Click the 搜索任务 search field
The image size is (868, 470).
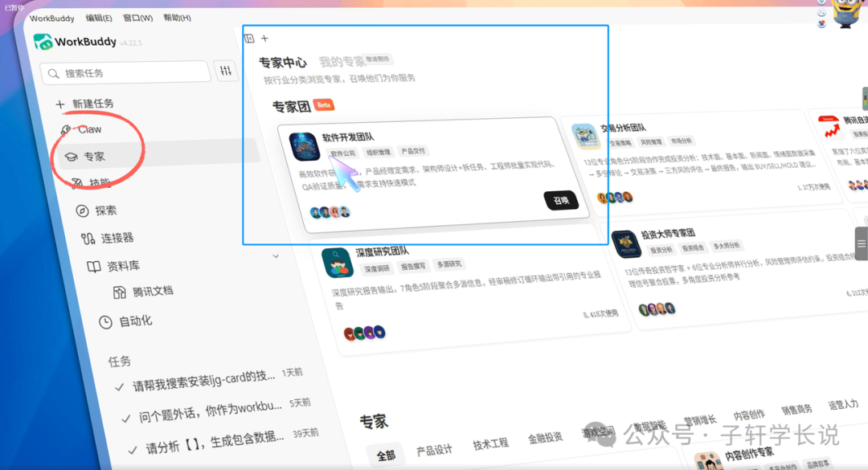(x=125, y=73)
